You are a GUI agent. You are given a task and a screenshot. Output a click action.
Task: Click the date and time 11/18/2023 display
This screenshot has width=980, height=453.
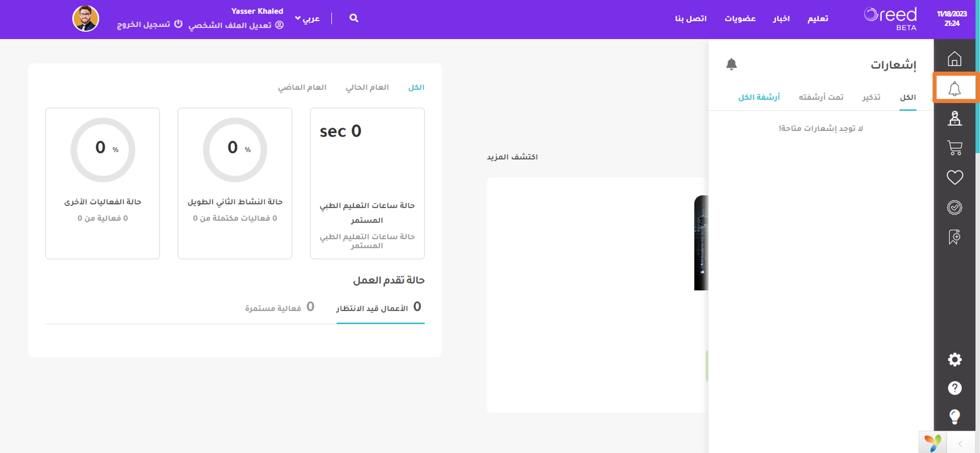coord(951,18)
